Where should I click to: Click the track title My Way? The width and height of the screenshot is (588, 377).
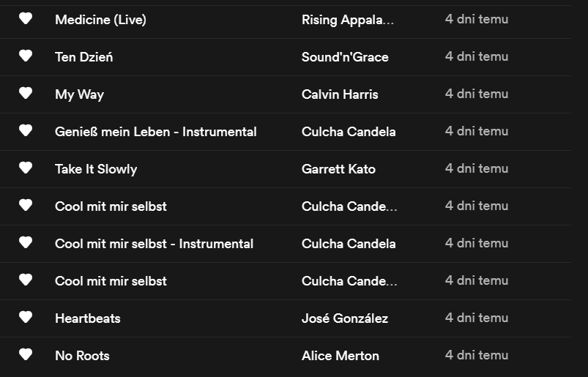tap(79, 94)
